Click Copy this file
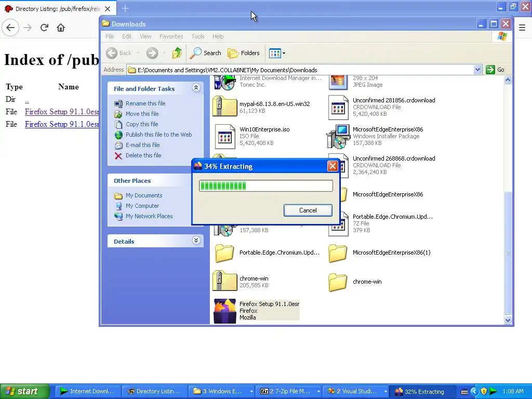Screen dimensions: 532x399 [x=142, y=124]
